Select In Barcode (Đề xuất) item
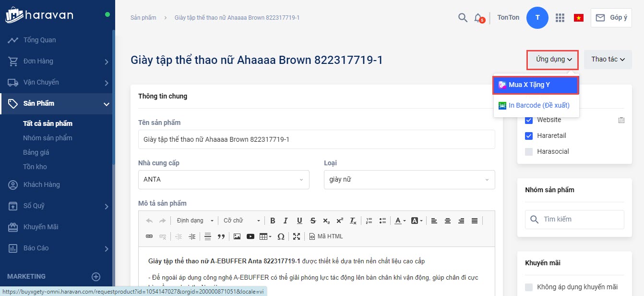The image size is (644, 296). point(536,106)
